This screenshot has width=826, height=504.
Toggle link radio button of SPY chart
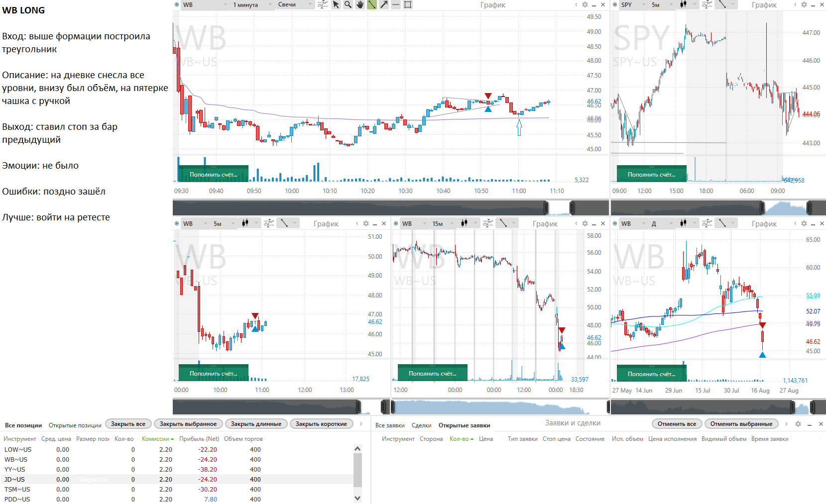(615, 4)
